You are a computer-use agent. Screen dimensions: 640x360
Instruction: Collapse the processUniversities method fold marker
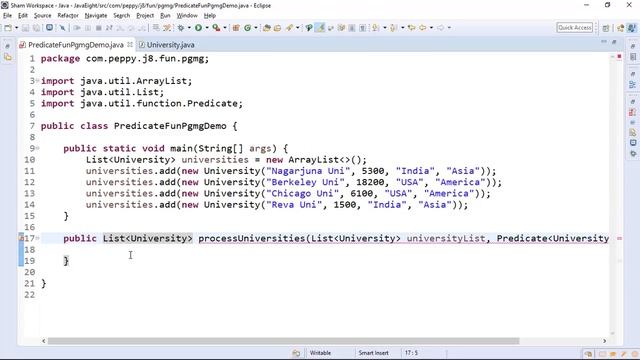click(x=37, y=238)
